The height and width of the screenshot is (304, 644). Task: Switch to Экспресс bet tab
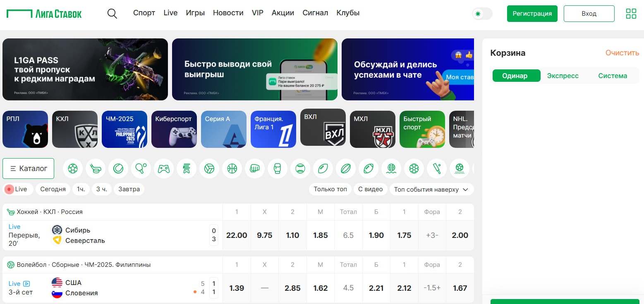point(563,76)
